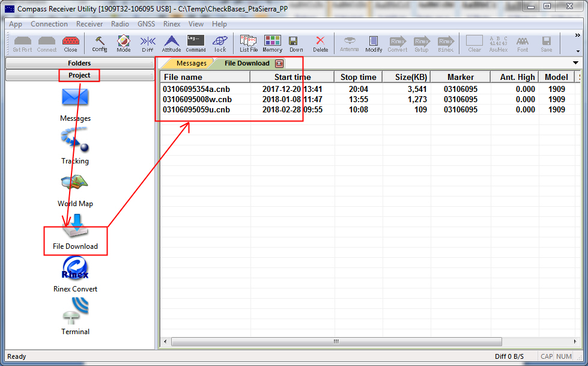Toggle the Asc/Hex toolbar icon
Image resolution: width=588 pixels, height=366 pixels.
point(499,44)
